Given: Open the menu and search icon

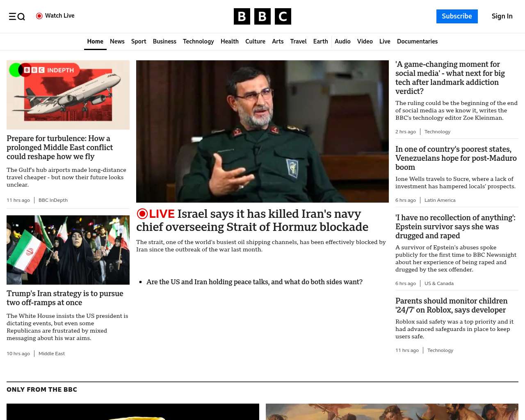Looking at the screenshot, I should pyautogui.click(x=17, y=16).
